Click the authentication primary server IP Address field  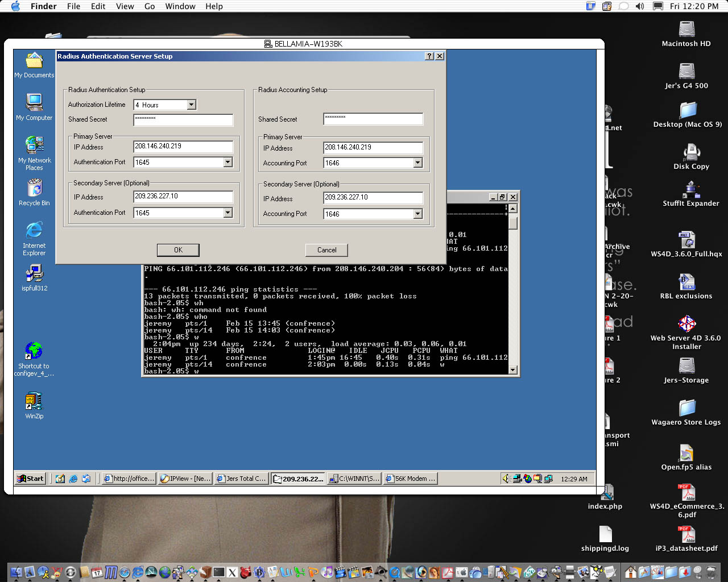(x=183, y=147)
